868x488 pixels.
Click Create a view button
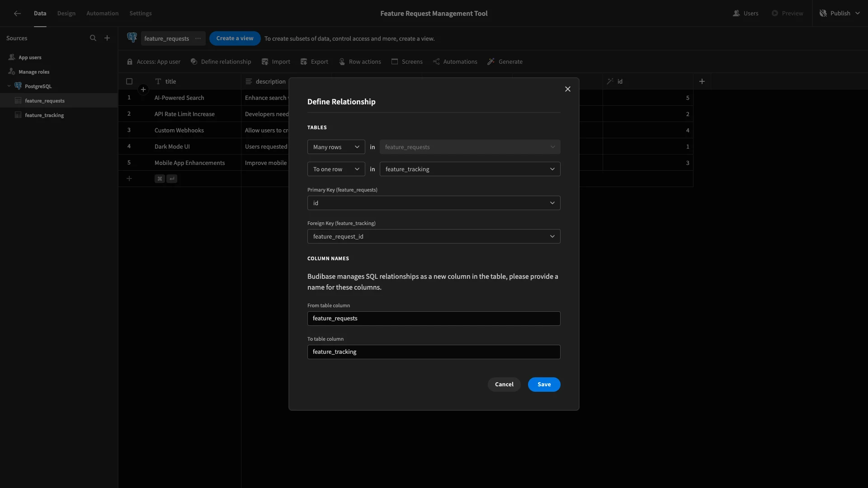point(235,38)
